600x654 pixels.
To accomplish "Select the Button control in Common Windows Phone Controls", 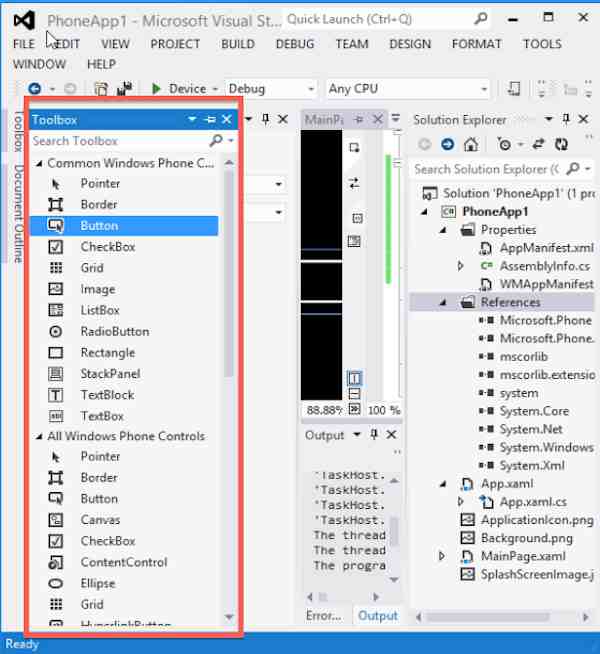I will click(x=124, y=226).
